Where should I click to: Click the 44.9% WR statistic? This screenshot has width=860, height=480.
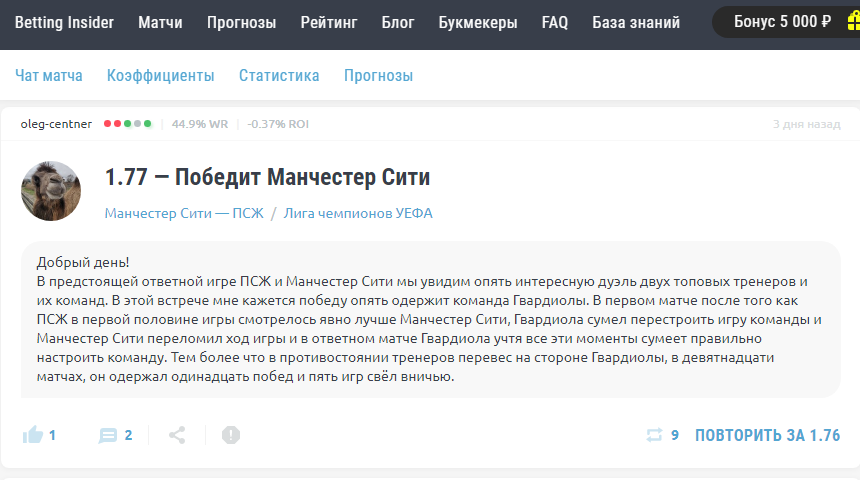(200, 124)
